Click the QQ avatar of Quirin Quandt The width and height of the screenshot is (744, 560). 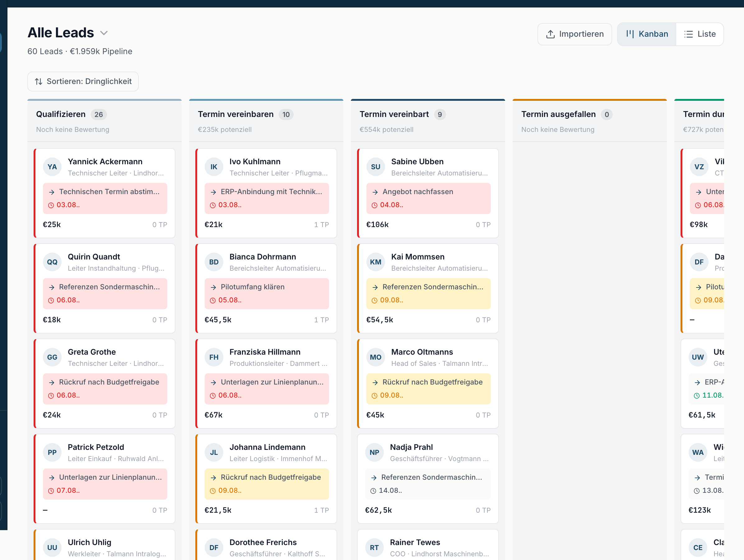pyautogui.click(x=52, y=262)
